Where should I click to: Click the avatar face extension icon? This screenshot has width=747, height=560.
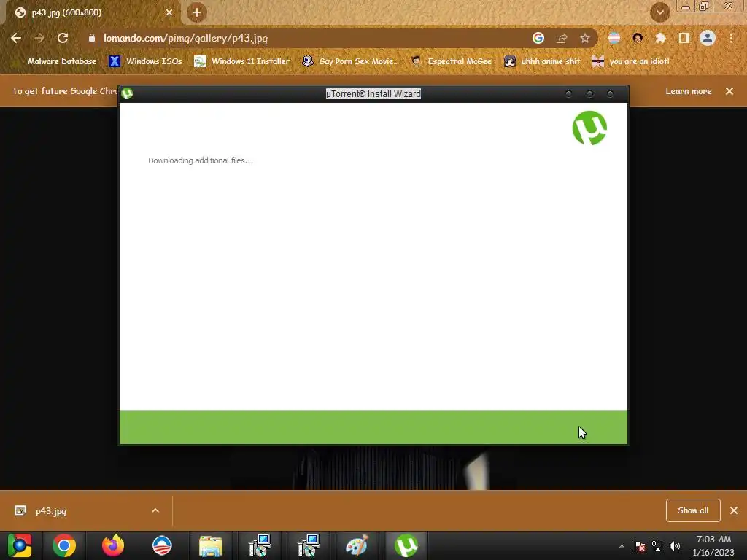[x=638, y=38]
